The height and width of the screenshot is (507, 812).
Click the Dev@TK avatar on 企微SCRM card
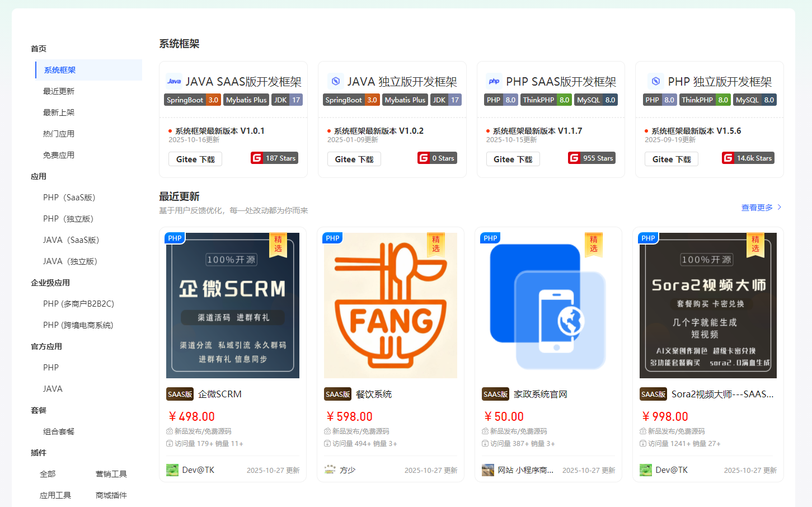(172, 470)
